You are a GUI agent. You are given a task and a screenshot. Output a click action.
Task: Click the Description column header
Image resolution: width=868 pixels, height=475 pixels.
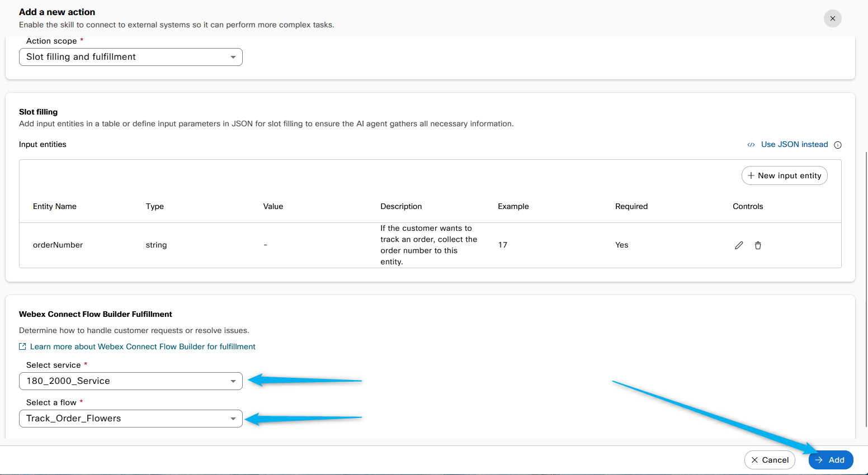(x=401, y=206)
